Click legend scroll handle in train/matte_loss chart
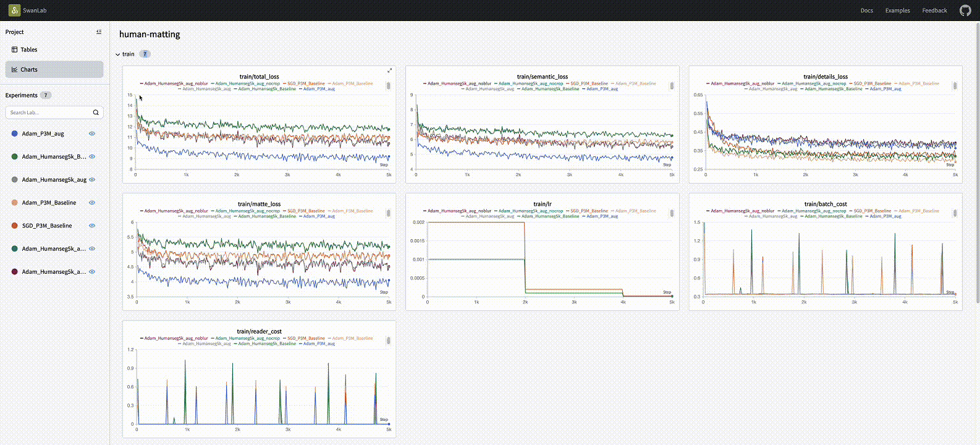The height and width of the screenshot is (445, 980). 388,213
